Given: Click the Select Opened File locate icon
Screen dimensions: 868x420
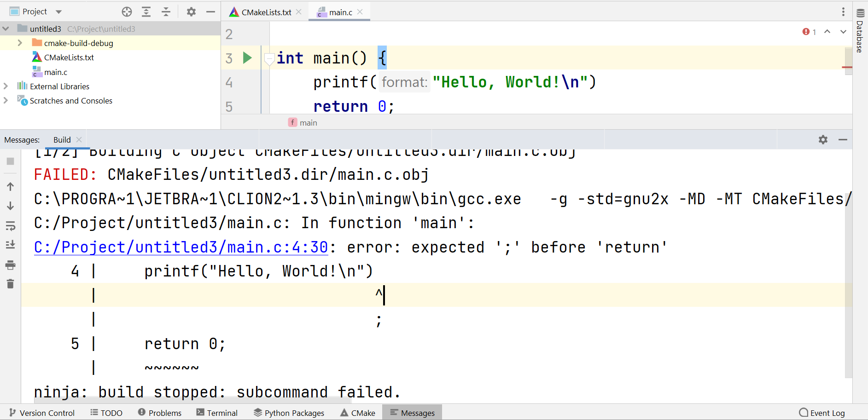Looking at the screenshot, I should pyautogui.click(x=127, y=12).
